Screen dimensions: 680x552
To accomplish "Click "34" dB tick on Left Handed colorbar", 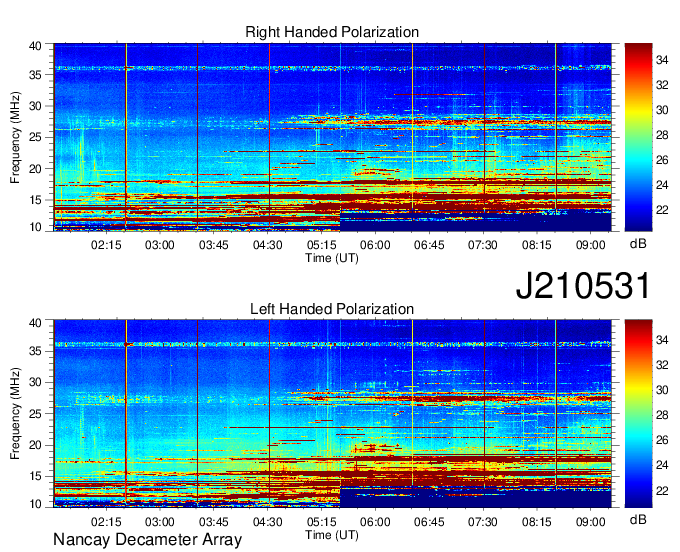I will coord(662,340).
